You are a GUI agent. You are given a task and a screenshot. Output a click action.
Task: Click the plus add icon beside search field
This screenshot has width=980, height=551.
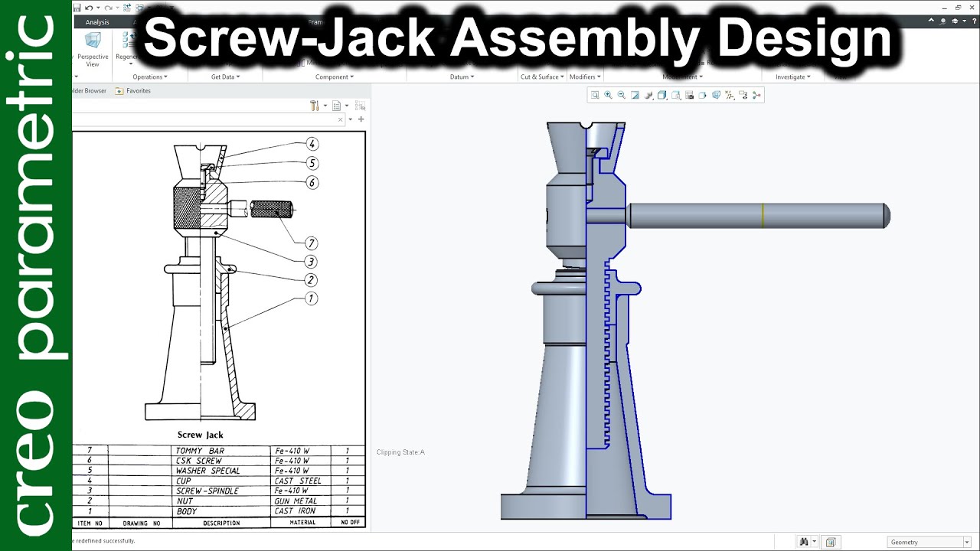361,119
